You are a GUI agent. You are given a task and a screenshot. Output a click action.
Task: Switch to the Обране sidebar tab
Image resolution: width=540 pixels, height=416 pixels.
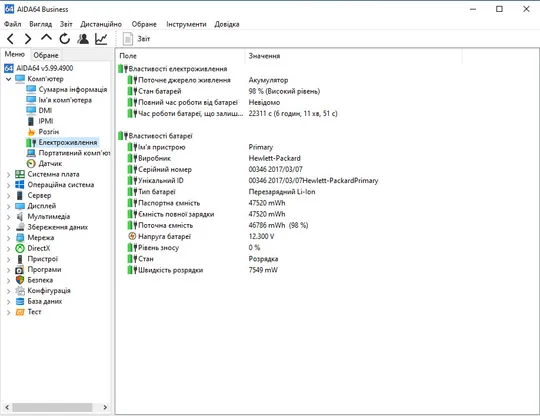[46, 55]
